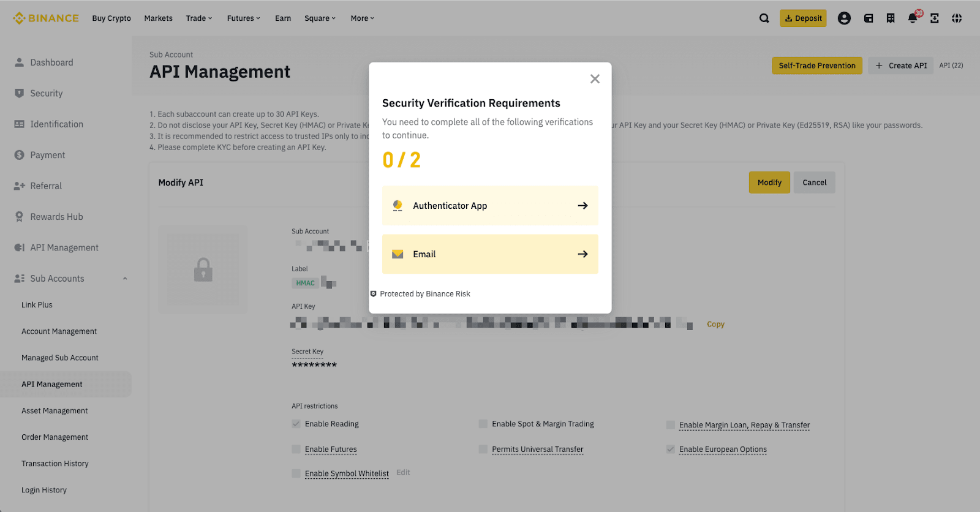Choose Email verification option
The height and width of the screenshot is (512, 980).
pos(490,254)
